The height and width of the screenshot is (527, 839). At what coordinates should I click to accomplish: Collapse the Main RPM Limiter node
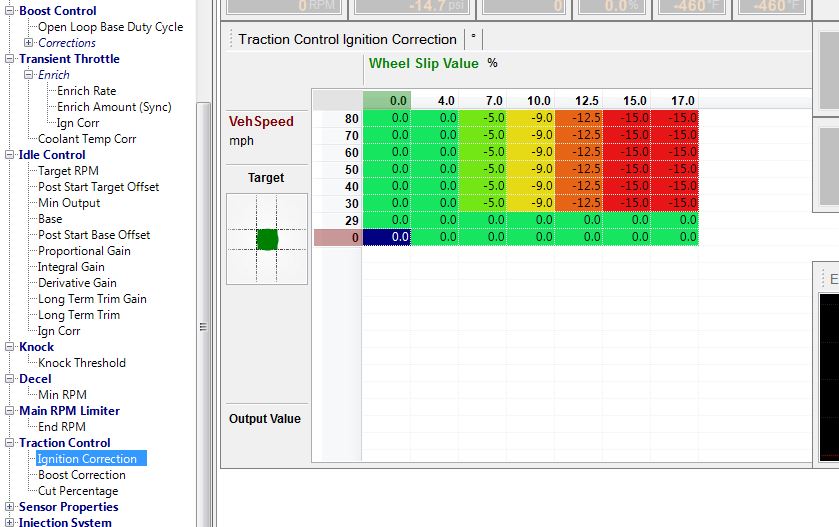[x=9, y=411]
